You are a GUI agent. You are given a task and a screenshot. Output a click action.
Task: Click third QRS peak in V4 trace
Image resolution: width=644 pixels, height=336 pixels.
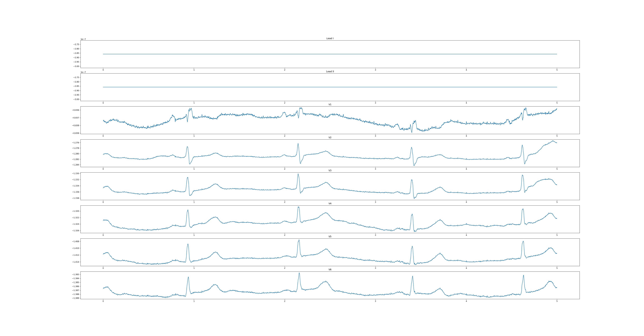[412, 214]
